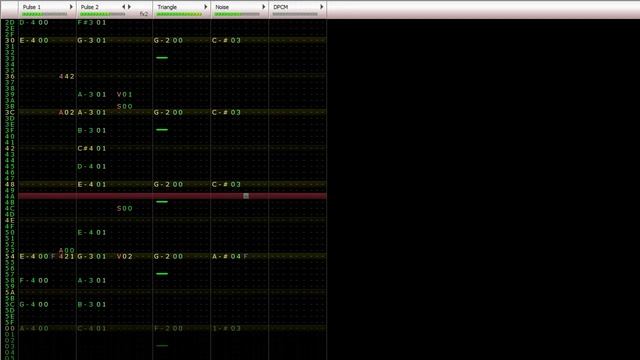This screenshot has width=640, height=360.
Task: Select A-3 01 in Pulse 2 row 3C
Action: [92, 112]
